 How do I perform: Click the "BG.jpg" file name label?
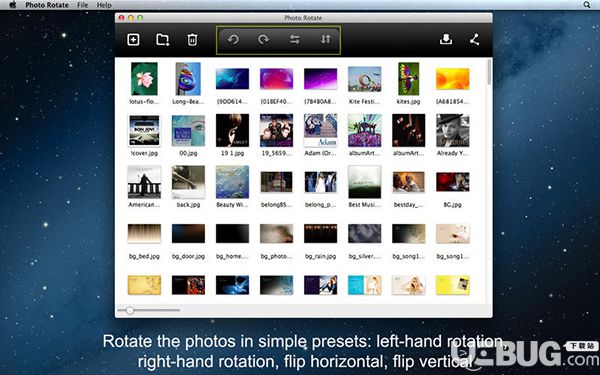tap(453, 205)
